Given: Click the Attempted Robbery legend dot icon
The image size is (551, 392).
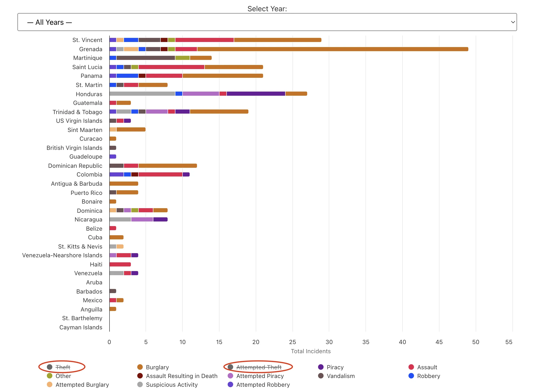Looking at the screenshot, I should (x=230, y=385).
